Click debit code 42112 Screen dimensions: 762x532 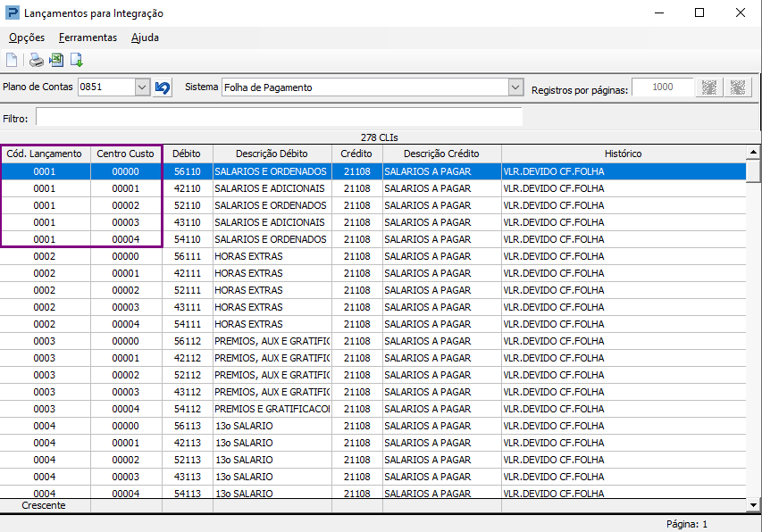[187, 358]
